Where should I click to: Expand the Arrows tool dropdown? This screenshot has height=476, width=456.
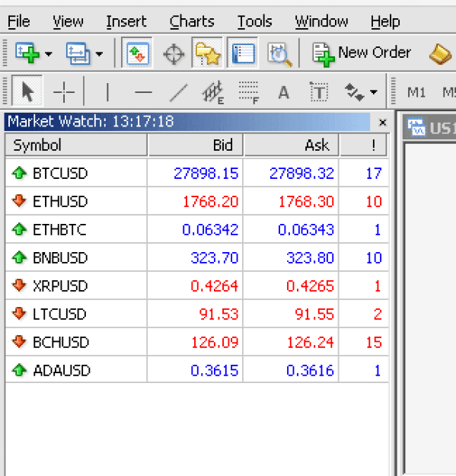[374, 91]
